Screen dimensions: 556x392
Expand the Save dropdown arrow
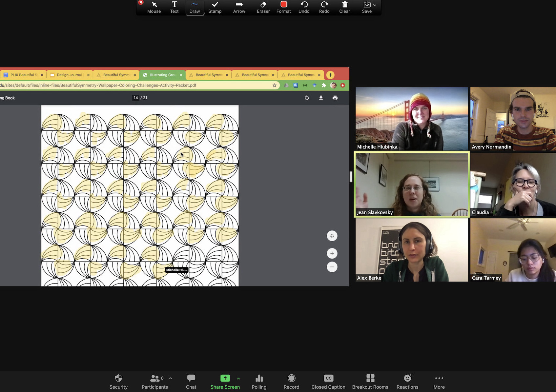(375, 5)
